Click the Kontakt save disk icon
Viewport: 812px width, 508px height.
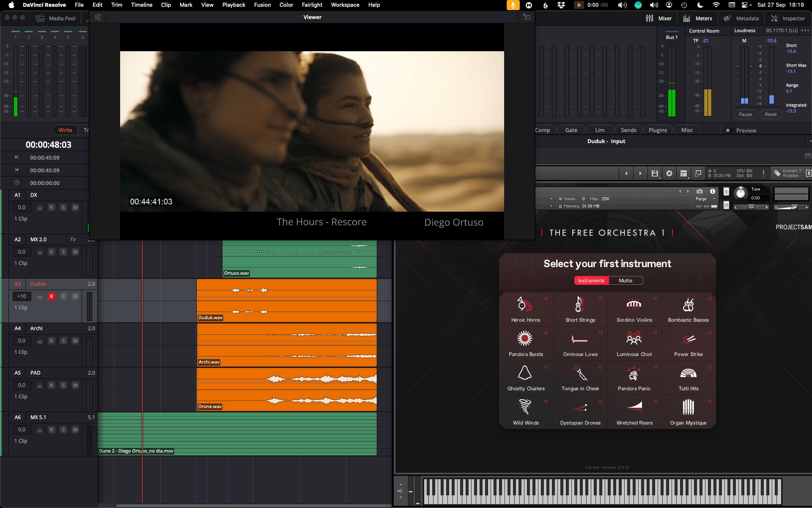655,173
